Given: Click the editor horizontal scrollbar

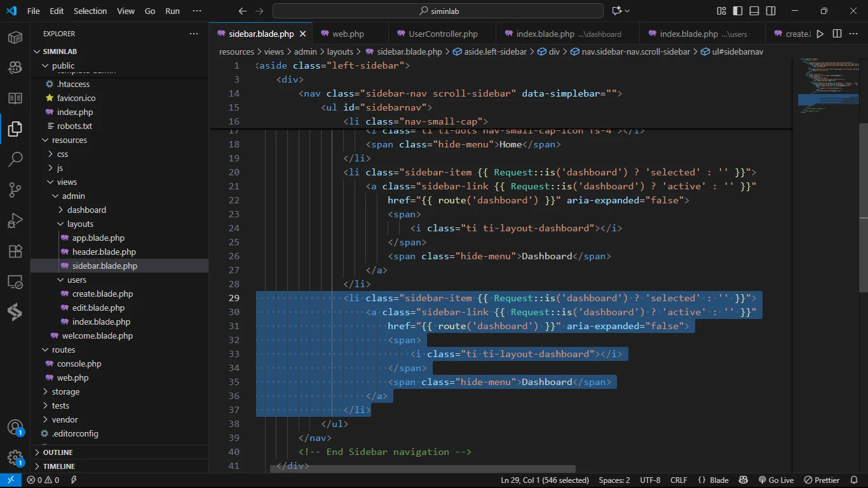Looking at the screenshot, I should (422, 469).
